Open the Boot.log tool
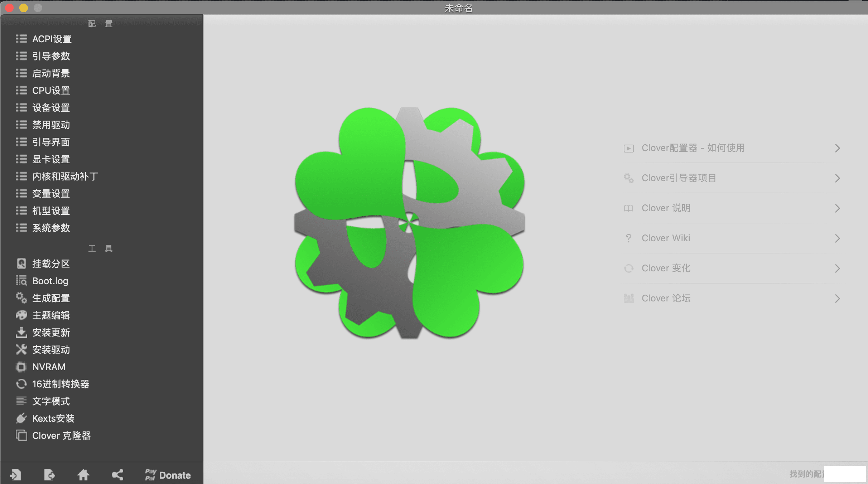868x484 pixels. point(50,281)
